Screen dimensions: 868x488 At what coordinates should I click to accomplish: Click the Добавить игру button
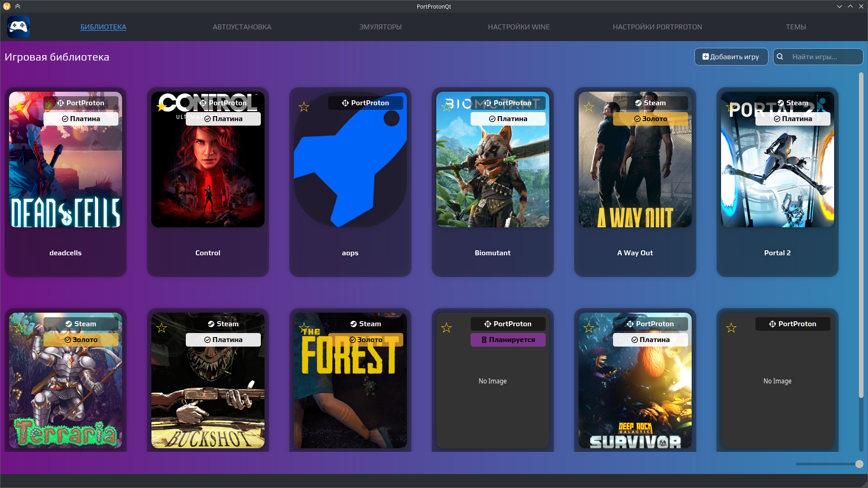coord(731,57)
